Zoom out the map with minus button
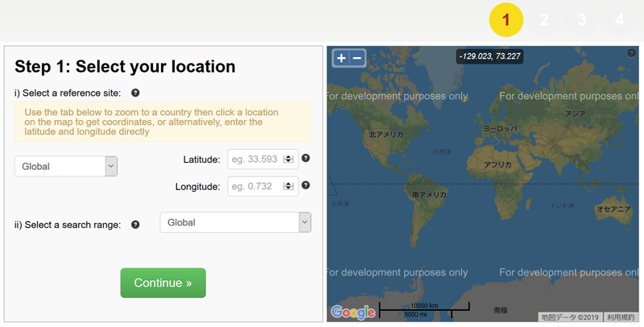Screen dimensions: 644x327 click(x=357, y=58)
